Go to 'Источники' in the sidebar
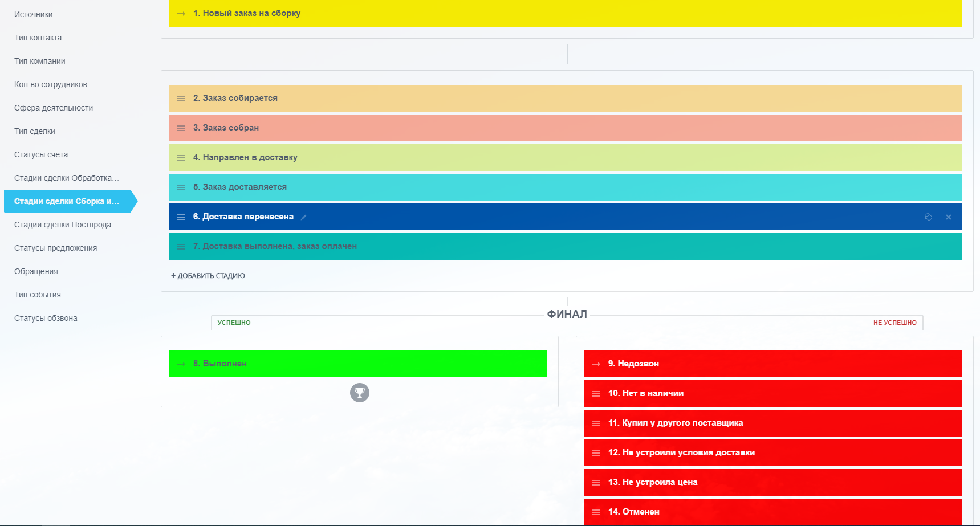This screenshot has height=526, width=980. [x=34, y=14]
